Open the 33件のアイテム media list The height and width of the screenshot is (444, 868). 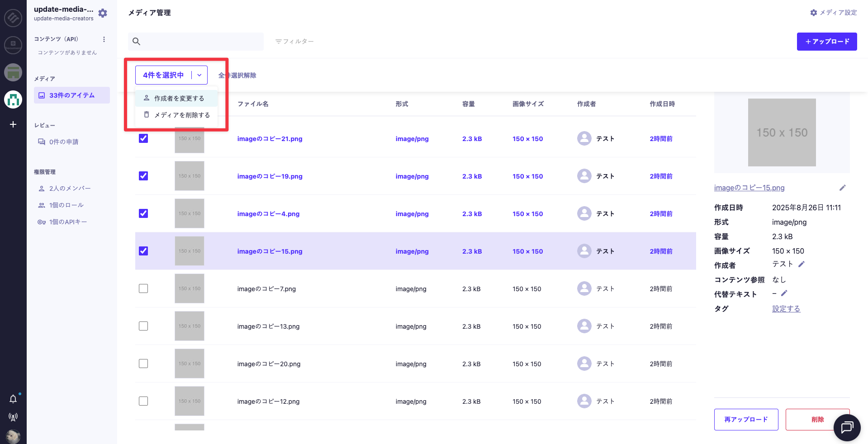click(72, 95)
